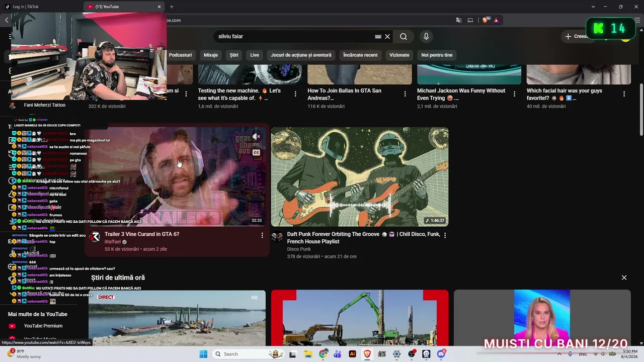
Task: Open the Brave Shields lion icon
Action: (485, 20)
